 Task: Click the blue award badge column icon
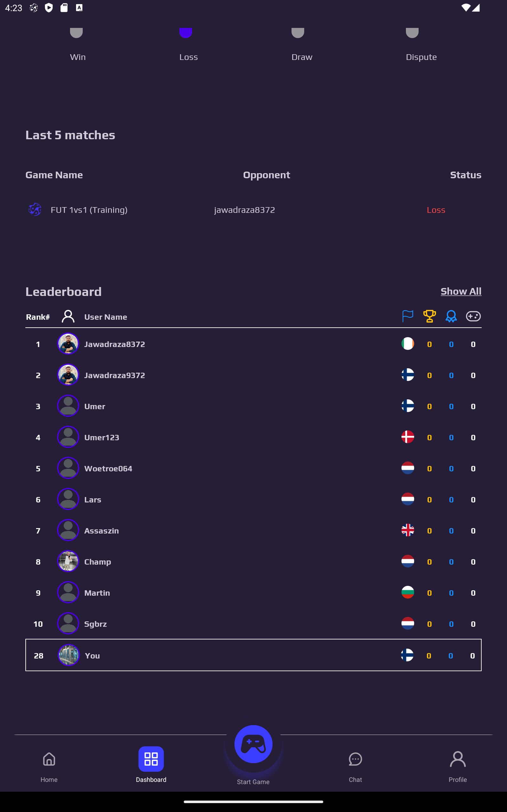(x=451, y=316)
